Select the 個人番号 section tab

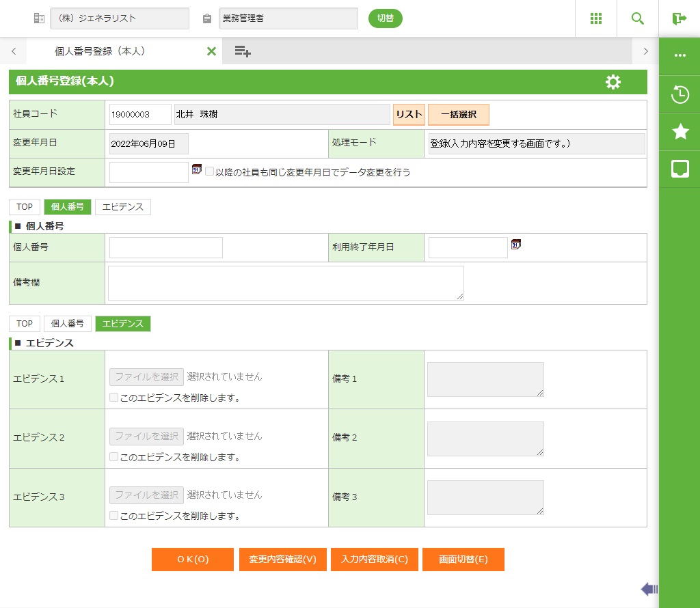pyautogui.click(x=68, y=207)
